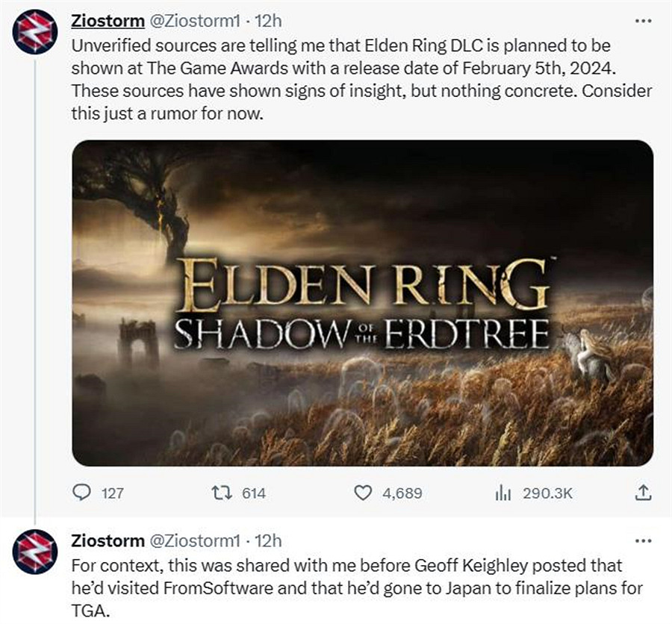Click the 4,689 likes count
This screenshot has height=624, width=672.
[x=402, y=493]
